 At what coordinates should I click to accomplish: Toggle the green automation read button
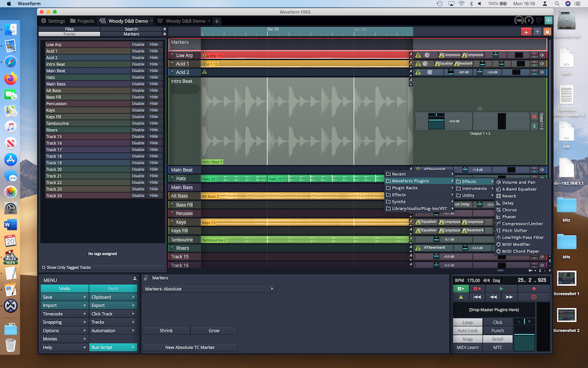[x=461, y=289]
